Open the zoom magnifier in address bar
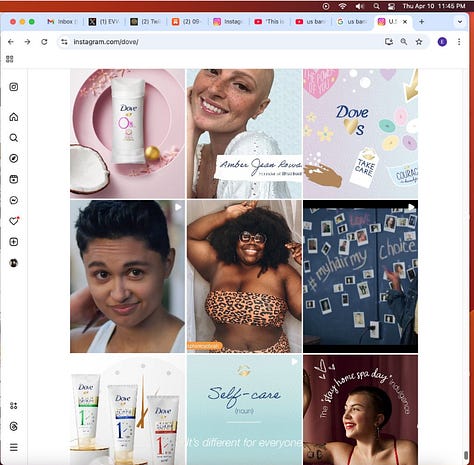Screen dimensions: 474x465 [404, 42]
